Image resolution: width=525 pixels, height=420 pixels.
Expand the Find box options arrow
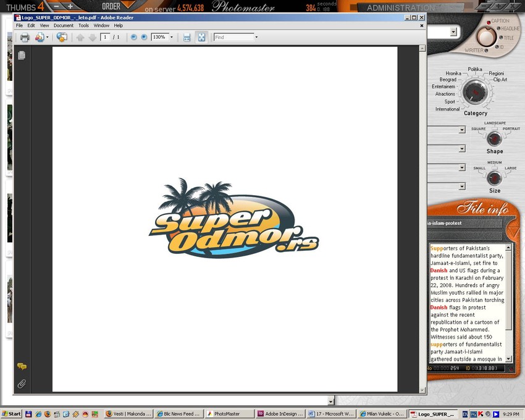(x=256, y=37)
